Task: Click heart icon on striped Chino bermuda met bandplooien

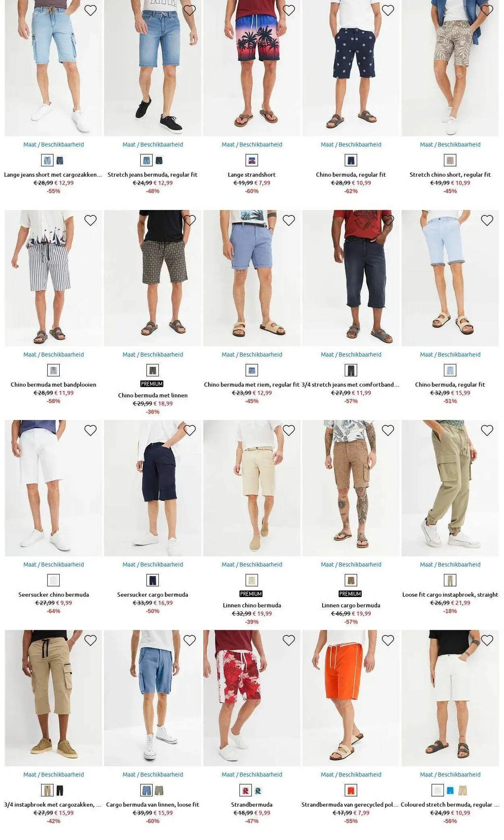Action: pos(90,220)
